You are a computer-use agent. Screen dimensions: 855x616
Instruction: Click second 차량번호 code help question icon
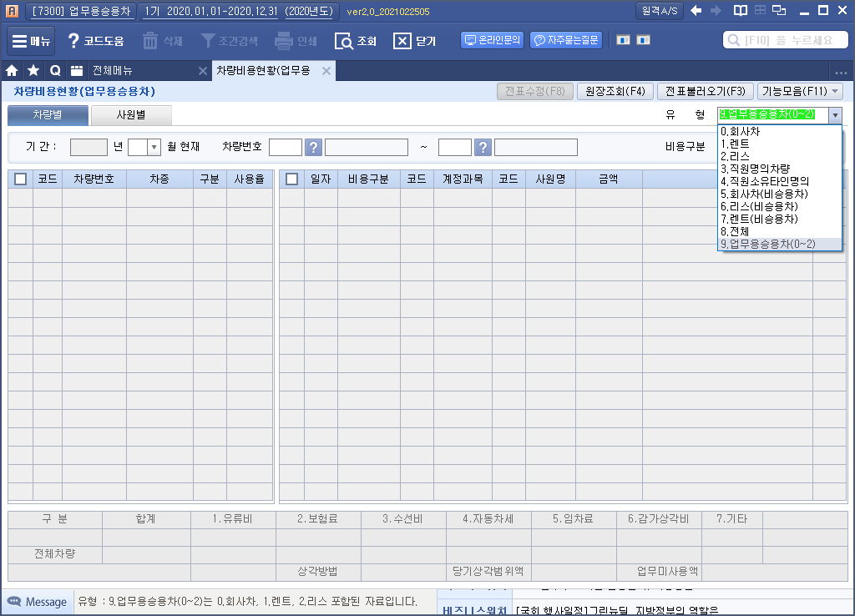[x=483, y=148]
